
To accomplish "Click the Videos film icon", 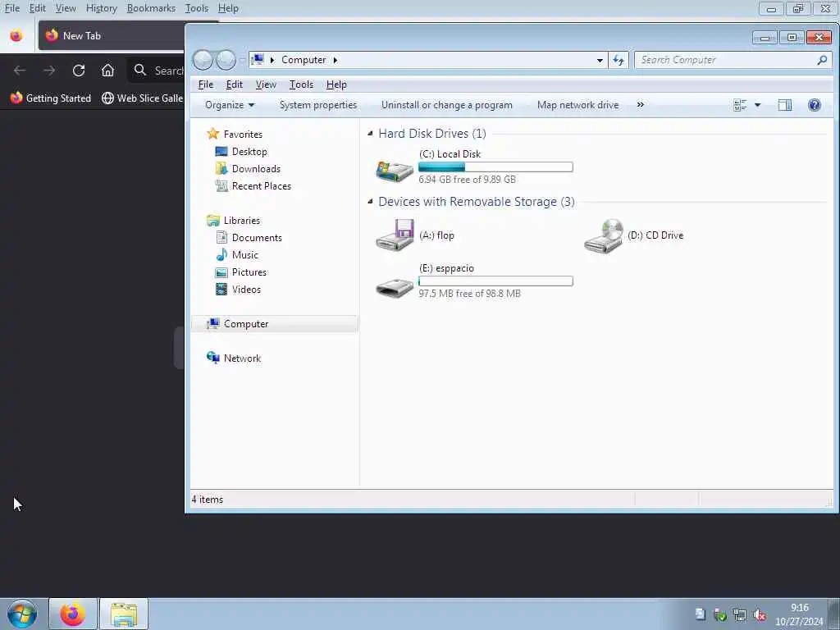I will 221,290.
